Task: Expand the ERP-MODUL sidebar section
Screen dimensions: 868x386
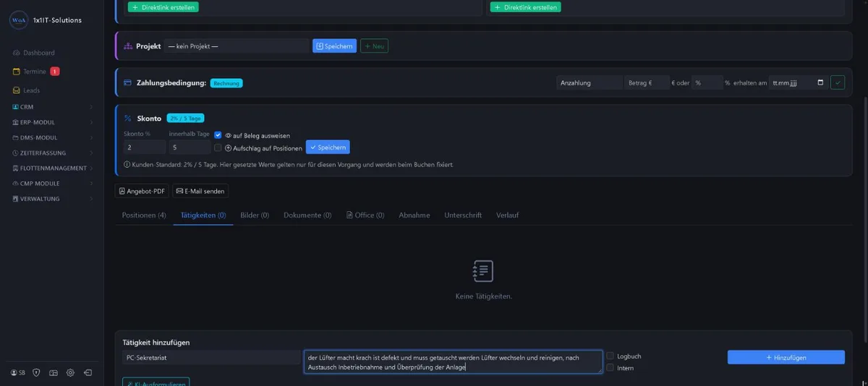Action: tap(51, 122)
